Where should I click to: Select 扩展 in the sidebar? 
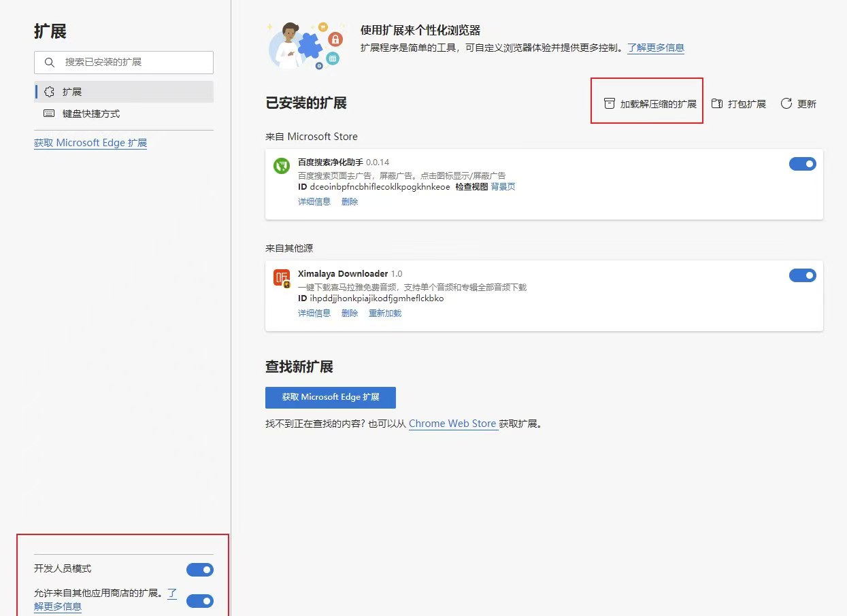(124, 92)
